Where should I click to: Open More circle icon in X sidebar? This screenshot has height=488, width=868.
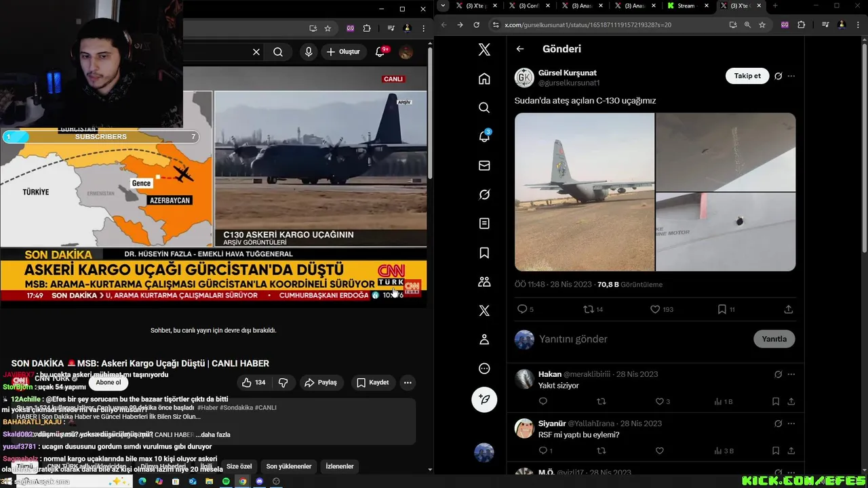[484, 369]
